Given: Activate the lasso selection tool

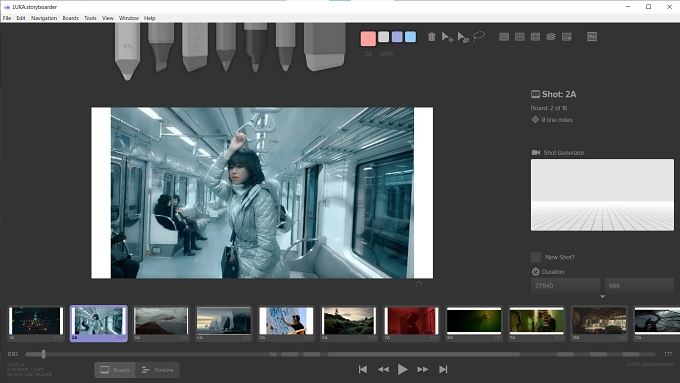Looking at the screenshot, I should click(479, 37).
